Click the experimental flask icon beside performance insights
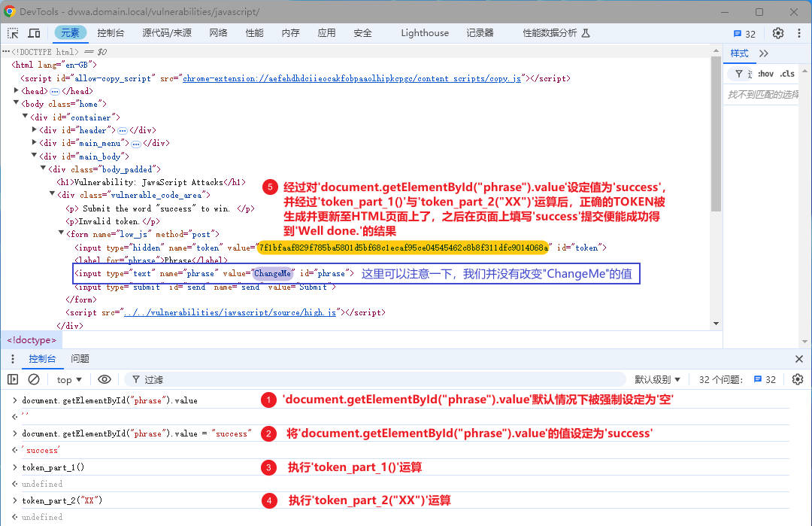 pyautogui.click(x=586, y=33)
